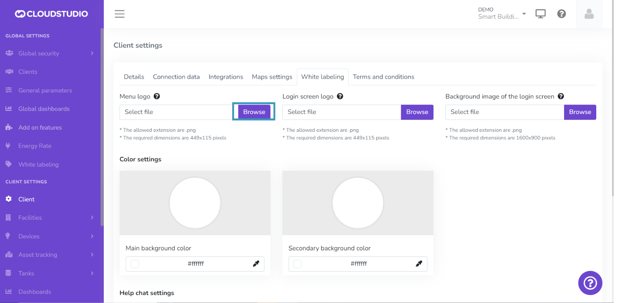Click help icon next to Menu logo
Screen dimensions: 644x303
(x=157, y=97)
